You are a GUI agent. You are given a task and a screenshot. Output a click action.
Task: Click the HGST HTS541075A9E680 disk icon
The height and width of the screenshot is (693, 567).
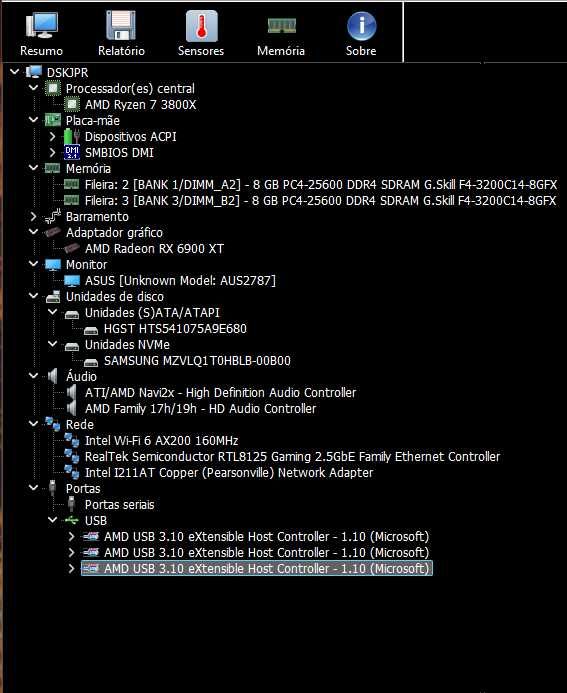click(91, 330)
